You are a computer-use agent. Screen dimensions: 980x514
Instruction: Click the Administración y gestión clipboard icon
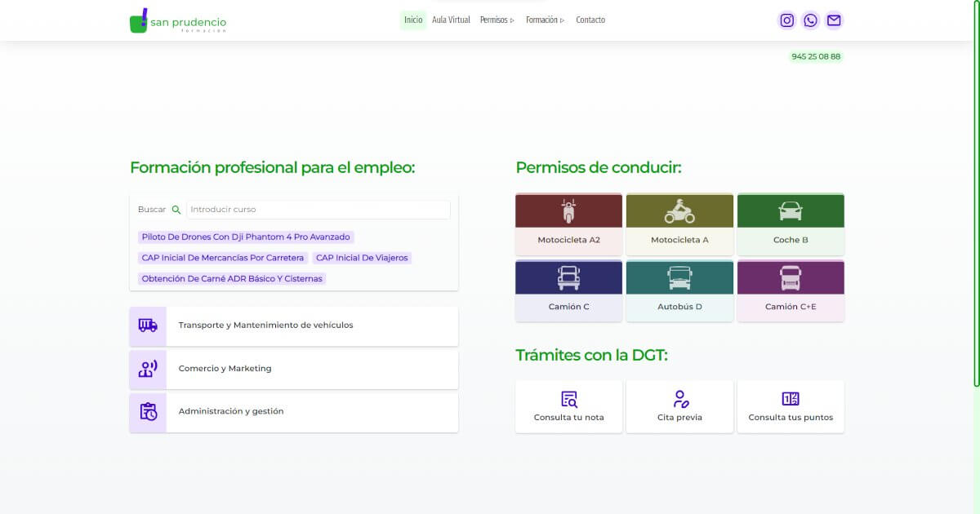[148, 412]
